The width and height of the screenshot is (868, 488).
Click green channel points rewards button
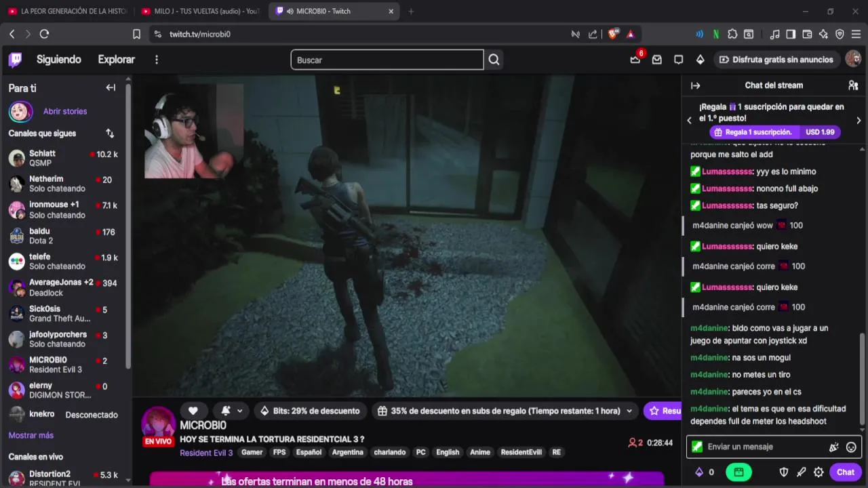pyautogui.click(x=738, y=472)
